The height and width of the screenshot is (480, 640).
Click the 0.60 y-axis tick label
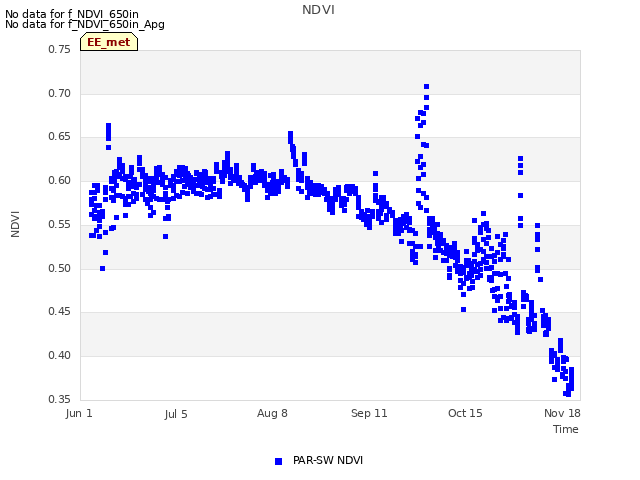point(60,180)
